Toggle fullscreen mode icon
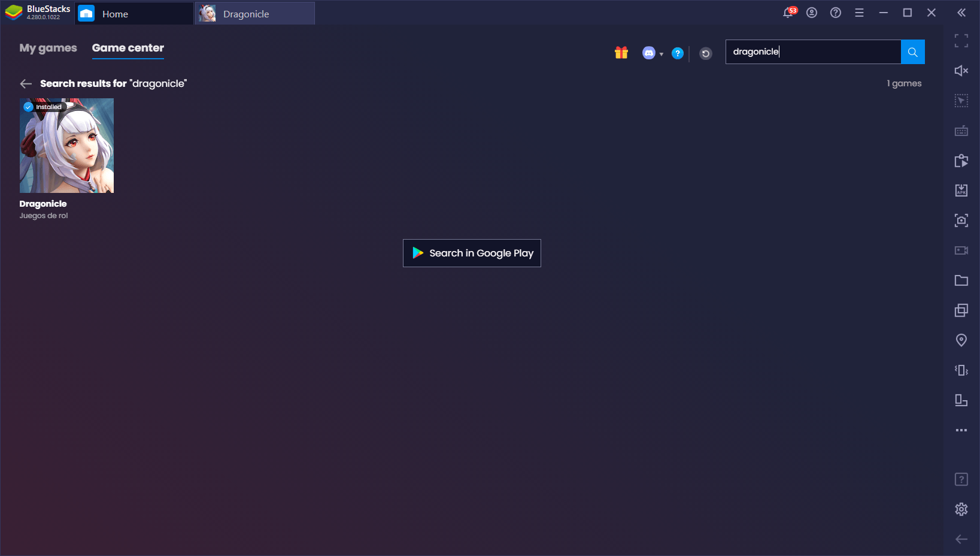The width and height of the screenshot is (980, 556). point(961,41)
